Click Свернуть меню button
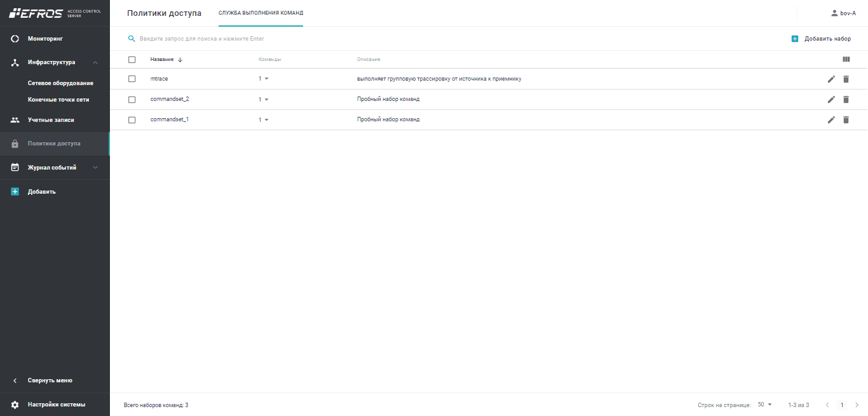Image resolution: width=868 pixels, height=416 pixels. tap(55, 380)
